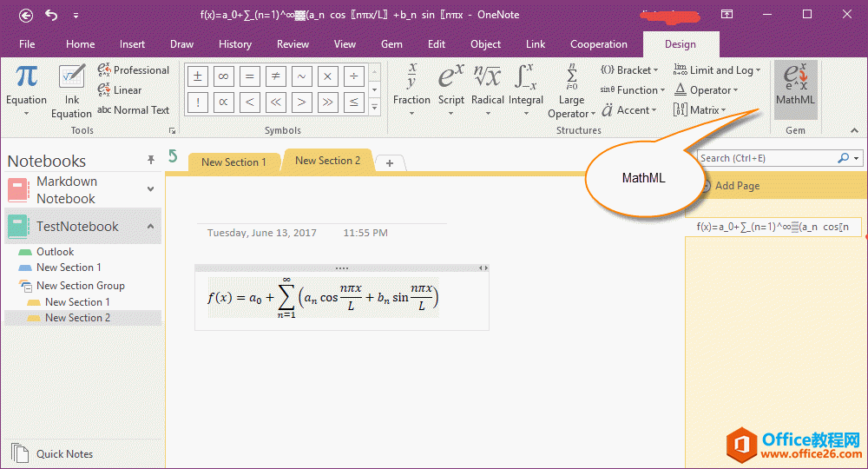Click in the Search box
Screen dimensions: 868x469
click(766, 158)
